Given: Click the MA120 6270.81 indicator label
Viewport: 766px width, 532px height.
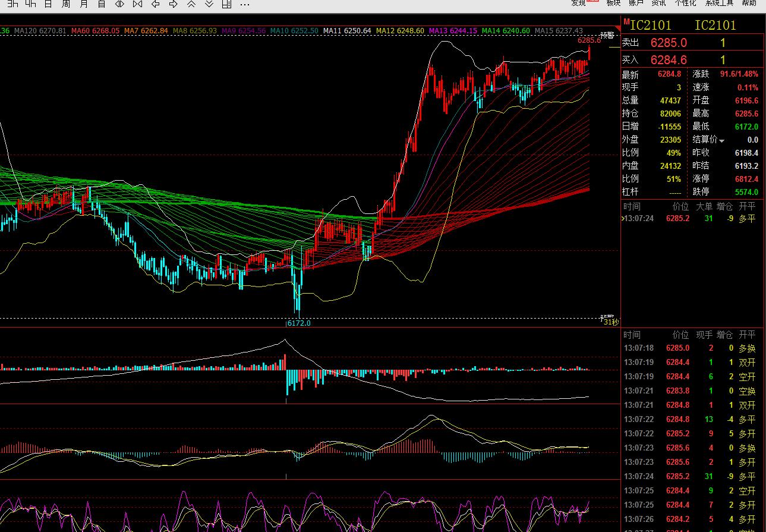Looking at the screenshot, I should 40,30.
